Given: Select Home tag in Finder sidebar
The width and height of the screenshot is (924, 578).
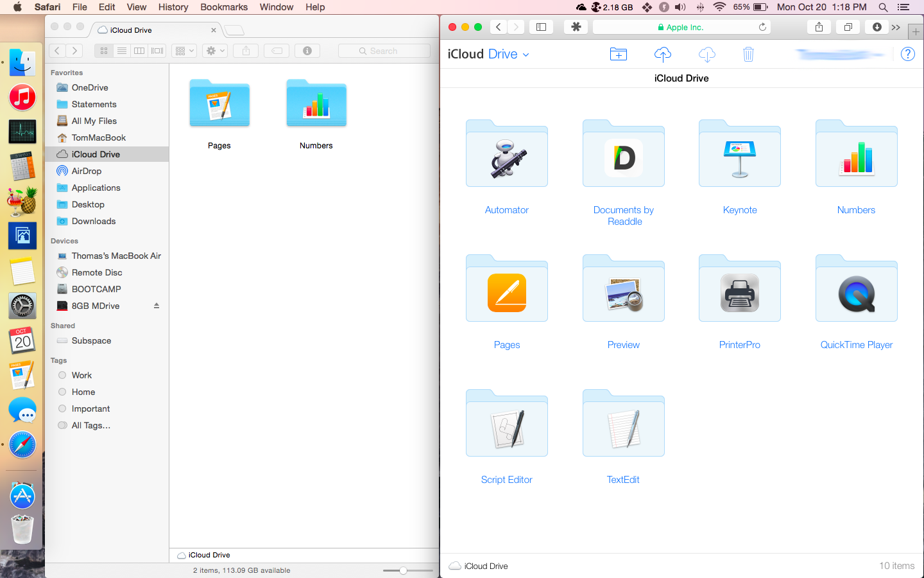Looking at the screenshot, I should (83, 392).
